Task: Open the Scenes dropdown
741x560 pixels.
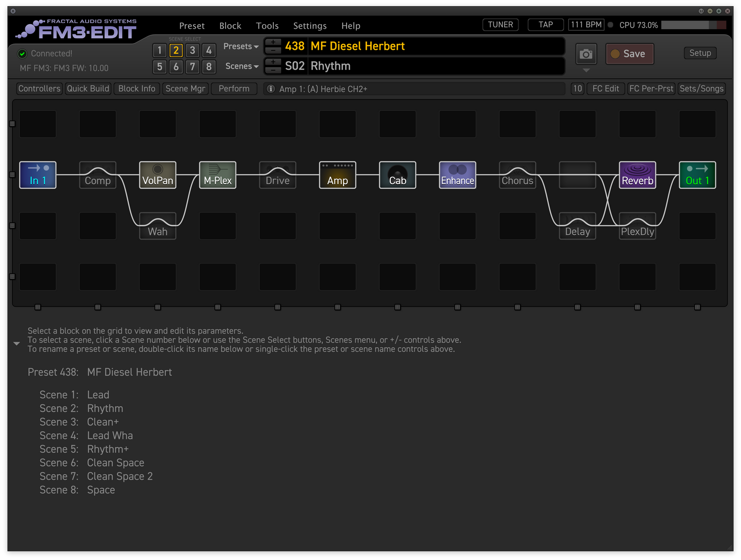Action: (242, 66)
